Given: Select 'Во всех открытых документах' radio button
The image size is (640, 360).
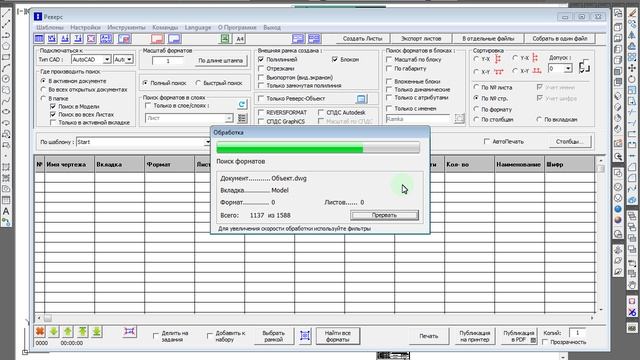Looking at the screenshot, I should 43,89.
